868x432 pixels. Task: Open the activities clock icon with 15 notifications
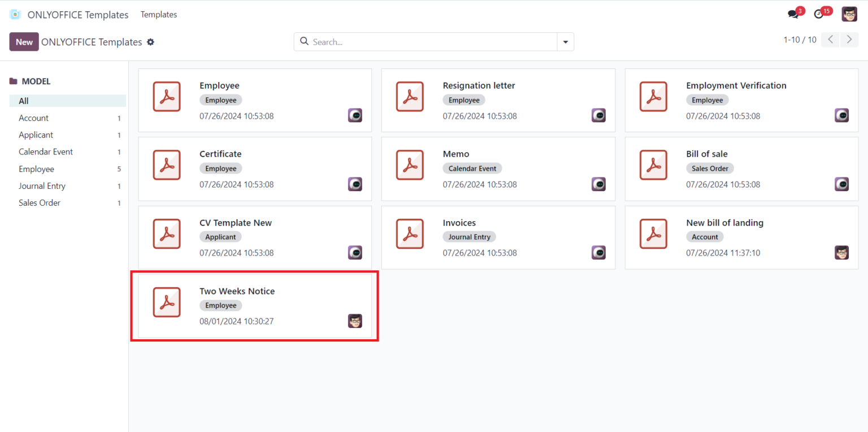click(x=820, y=14)
